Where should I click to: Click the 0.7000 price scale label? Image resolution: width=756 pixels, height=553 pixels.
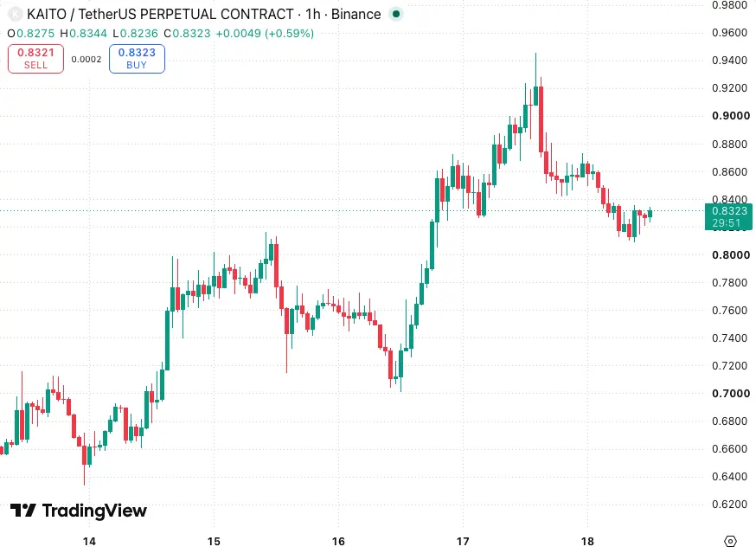(x=731, y=393)
